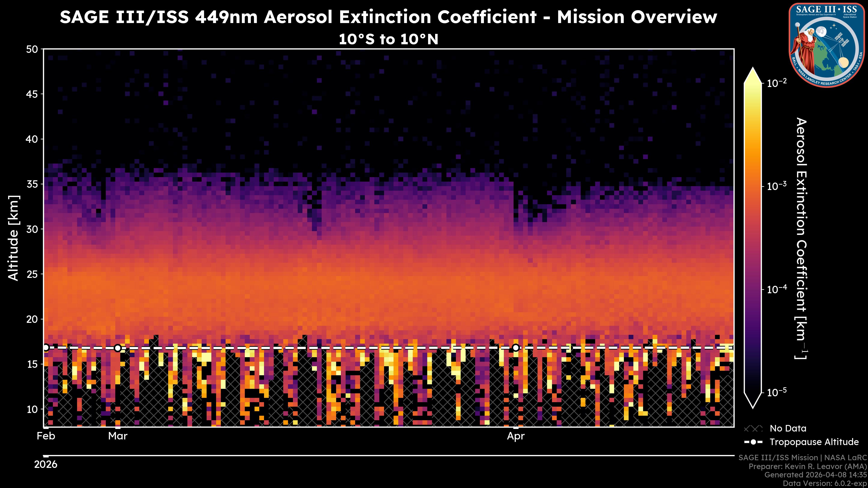Click the 10⁻³ colorbar tick label
Image resolution: width=868 pixels, height=488 pixels.
click(x=777, y=186)
